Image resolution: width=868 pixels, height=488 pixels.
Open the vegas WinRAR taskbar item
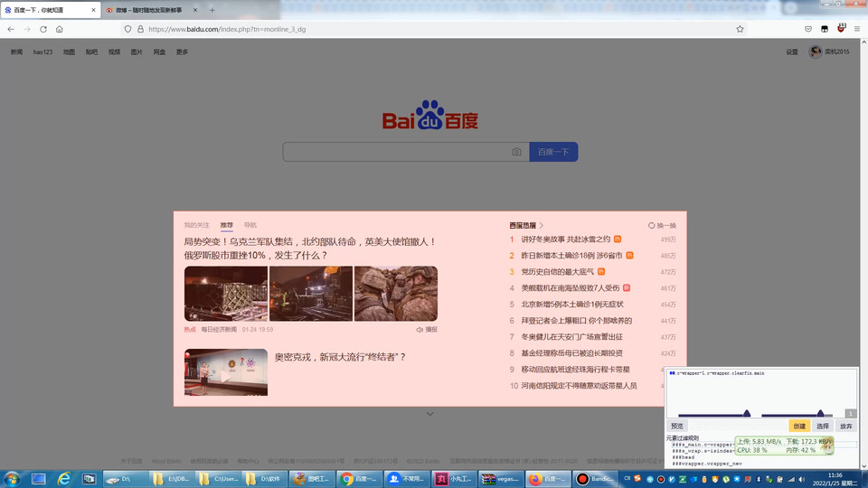pos(500,479)
